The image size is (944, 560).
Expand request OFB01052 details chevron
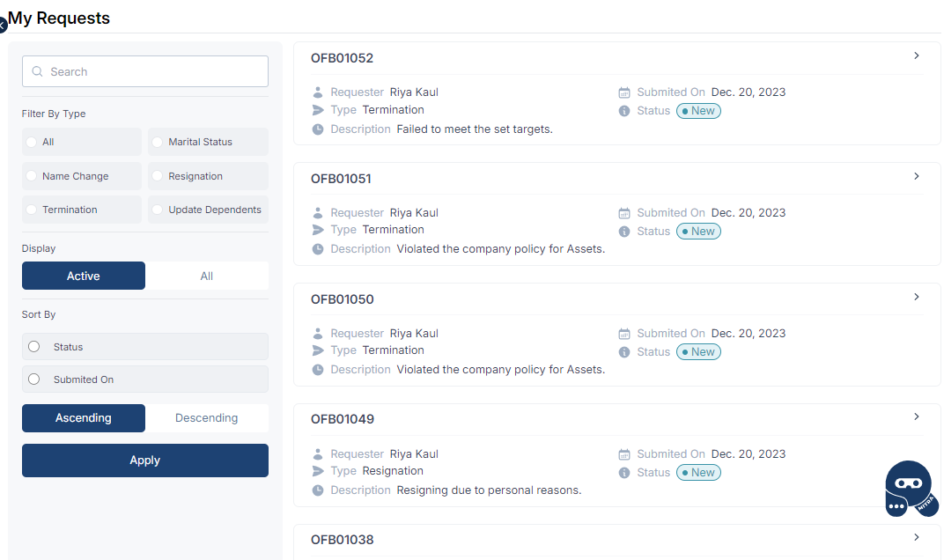917,56
